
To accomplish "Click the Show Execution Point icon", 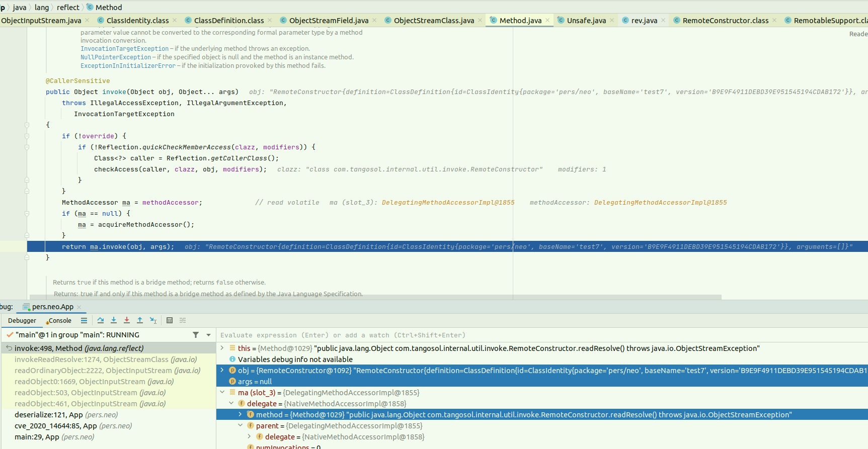I will click(x=84, y=320).
